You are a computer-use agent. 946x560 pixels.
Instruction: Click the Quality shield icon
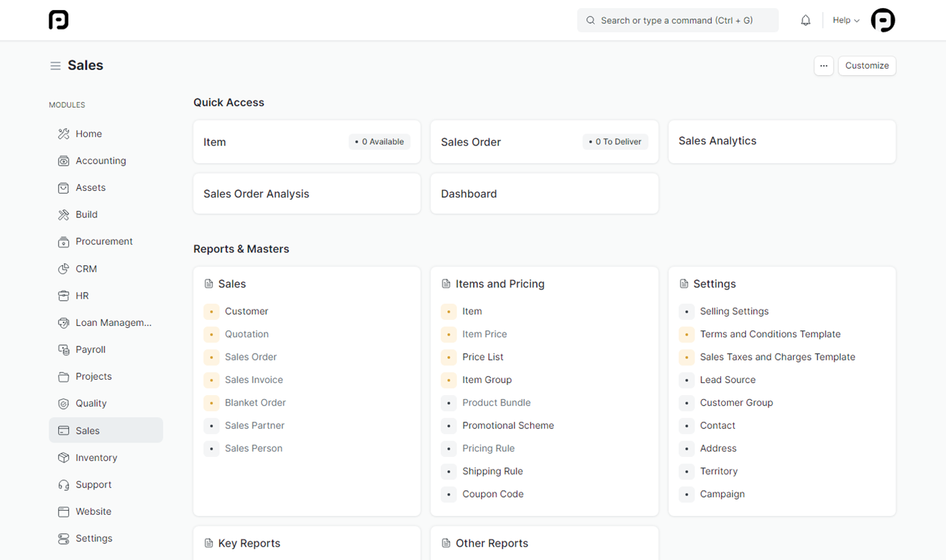[x=63, y=404]
